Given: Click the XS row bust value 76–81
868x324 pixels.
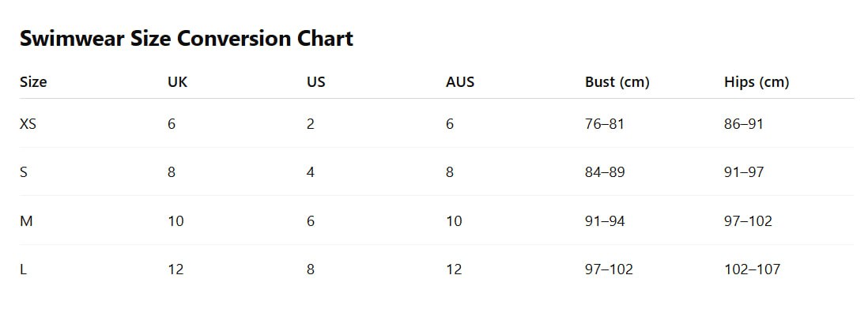Looking at the screenshot, I should coord(605,124).
